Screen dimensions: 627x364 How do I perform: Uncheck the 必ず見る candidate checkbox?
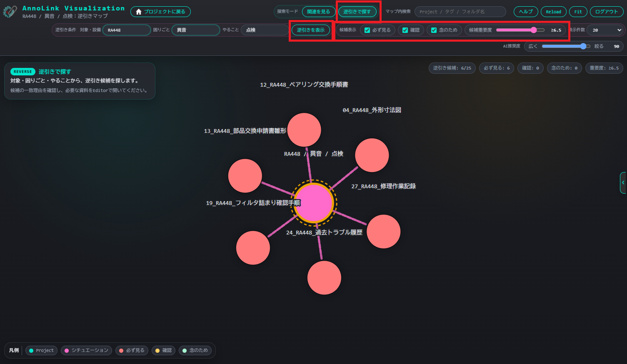click(367, 30)
